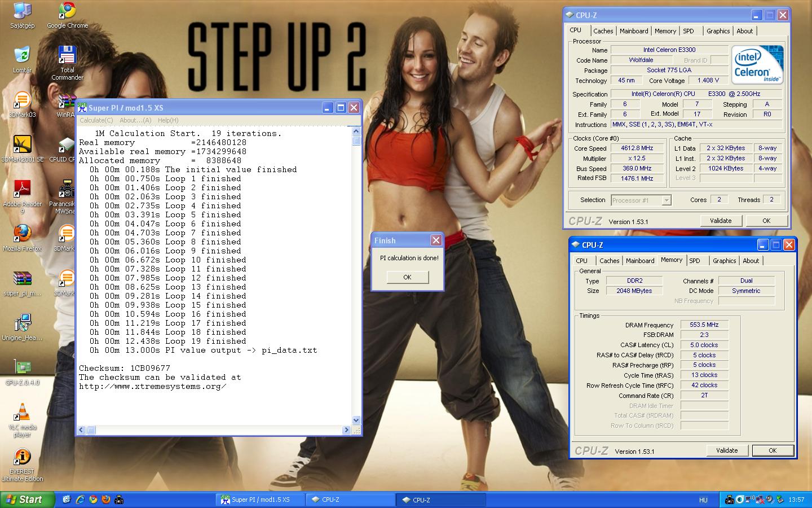Click the Intel Celeron inside logo
The width and height of the screenshot is (812, 508).
click(x=757, y=64)
